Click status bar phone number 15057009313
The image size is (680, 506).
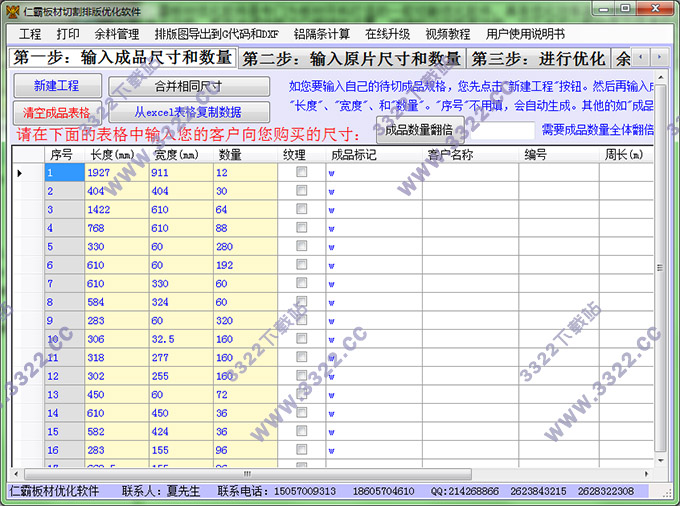click(x=305, y=491)
